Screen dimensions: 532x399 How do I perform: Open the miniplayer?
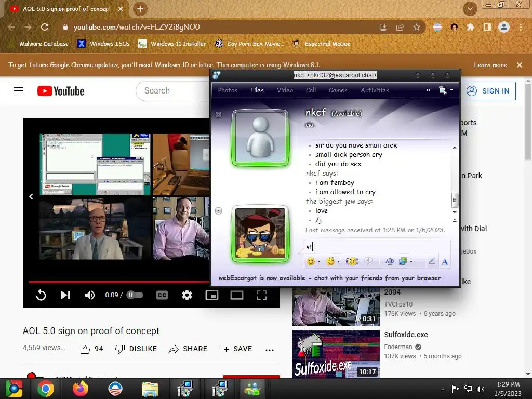point(212,295)
